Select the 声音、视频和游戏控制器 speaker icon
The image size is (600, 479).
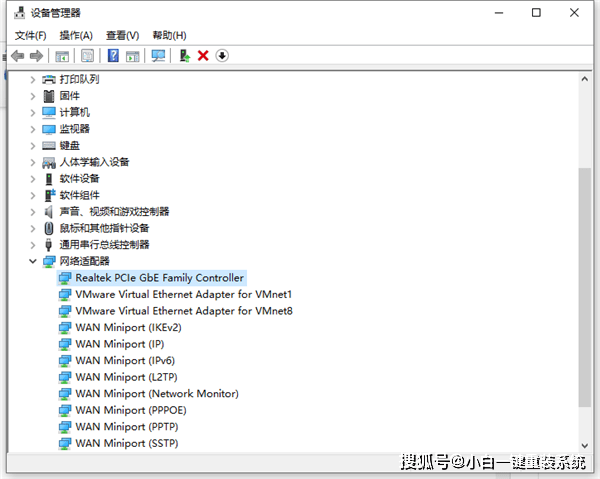(x=48, y=212)
